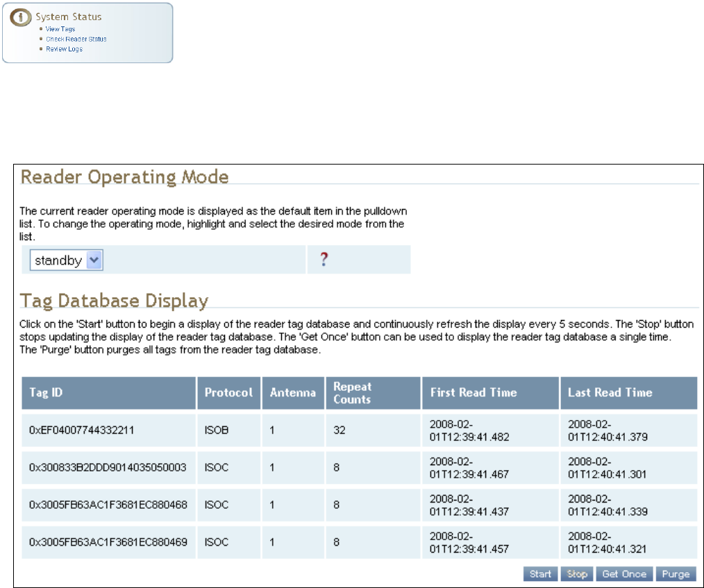The height and width of the screenshot is (588, 704).
Task: Click last read time ending 41.379
Action: click(607, 430)
